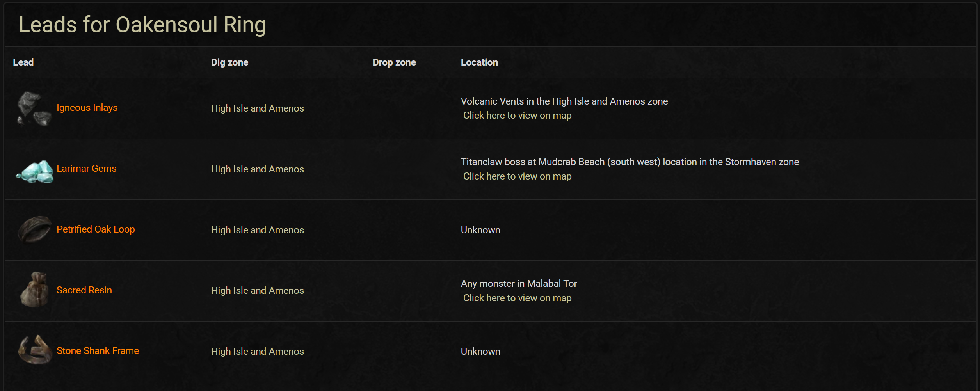The height and width of the screenshot is (391, 980).
Task: Open the Igneous Inlays lead link
Action: [x=87, y=108]
